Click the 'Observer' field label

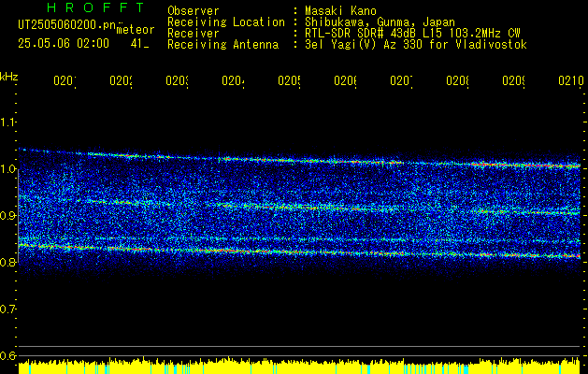[x=194, y=11]
